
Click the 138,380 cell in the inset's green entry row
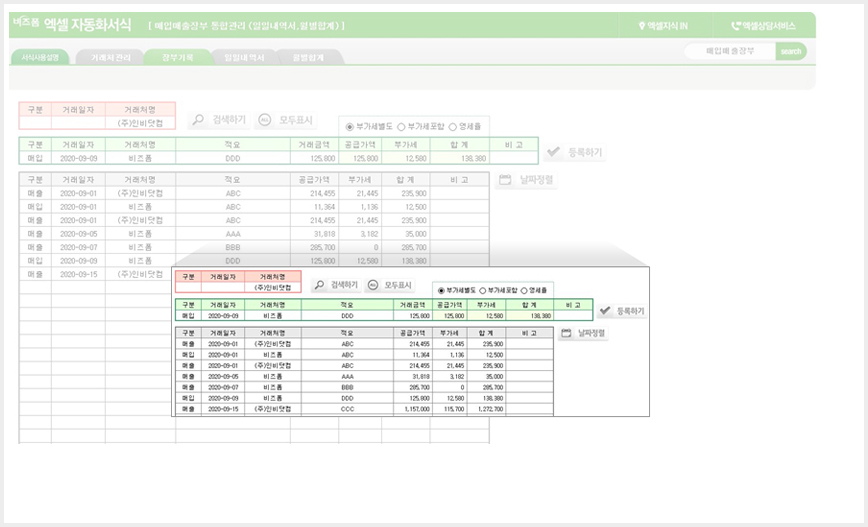click(x=529, y=316)
